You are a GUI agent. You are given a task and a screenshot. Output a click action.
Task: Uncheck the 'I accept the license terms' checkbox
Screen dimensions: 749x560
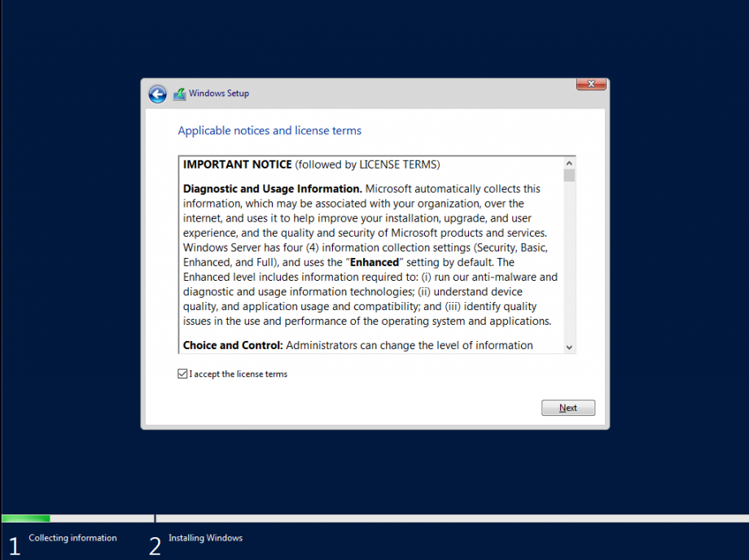[183, 374]
